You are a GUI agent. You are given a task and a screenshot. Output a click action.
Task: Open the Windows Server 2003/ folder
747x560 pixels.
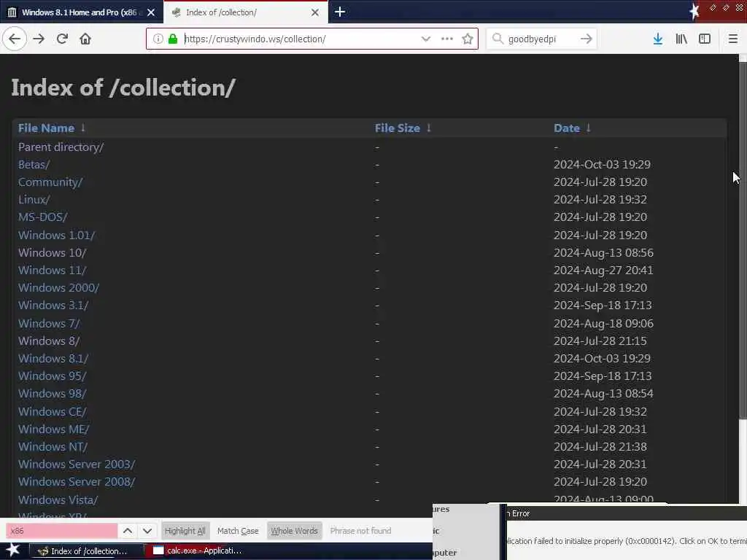[77, 464]
